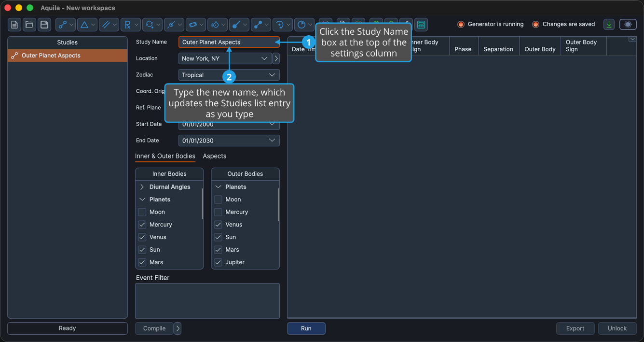
Task: Click the Compile button
Action: tap(154, 328)
